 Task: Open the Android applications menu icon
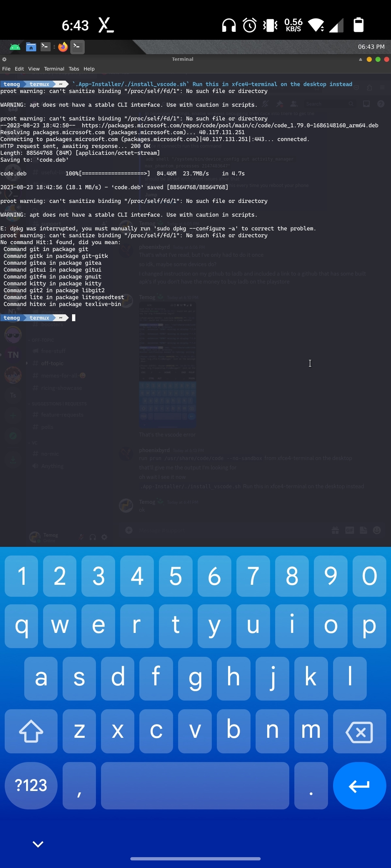tap(15, 47)
